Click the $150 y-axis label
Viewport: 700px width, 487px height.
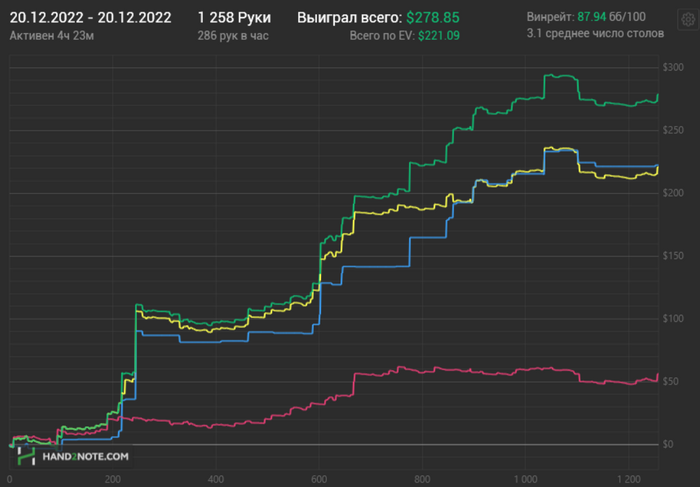coord(673,256)
